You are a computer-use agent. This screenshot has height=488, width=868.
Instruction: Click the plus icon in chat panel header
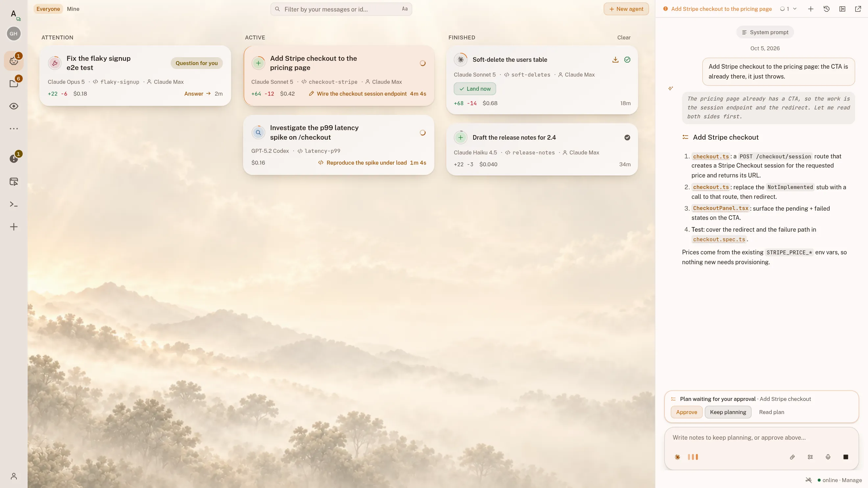tap(811, 9)
